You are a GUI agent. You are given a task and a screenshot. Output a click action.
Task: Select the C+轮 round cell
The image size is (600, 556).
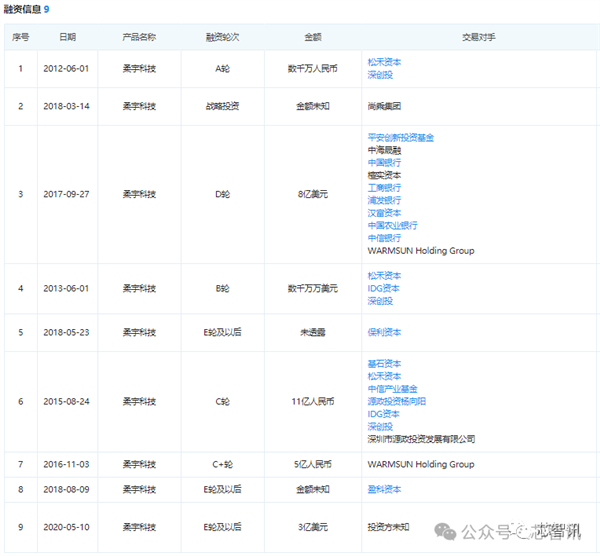pyautogui.click(x=222, y=464)
